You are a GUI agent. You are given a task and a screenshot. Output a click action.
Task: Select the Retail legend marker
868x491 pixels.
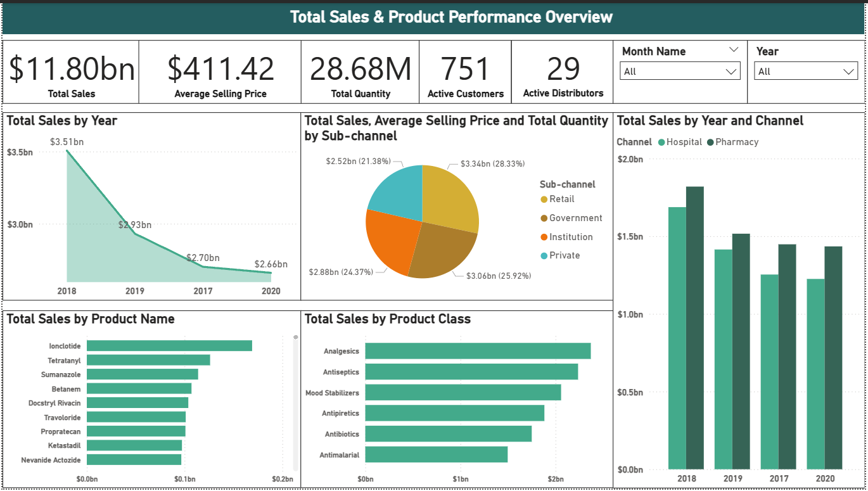pyautogui.click(x=544, y=200)
